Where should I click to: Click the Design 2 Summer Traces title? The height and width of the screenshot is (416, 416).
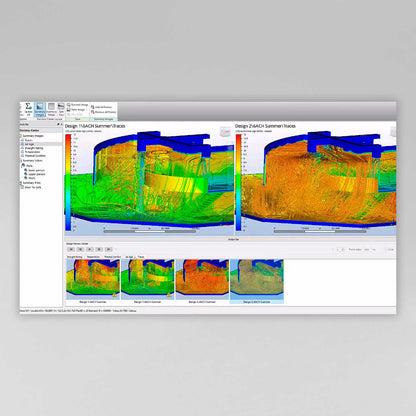coord(265,126)
